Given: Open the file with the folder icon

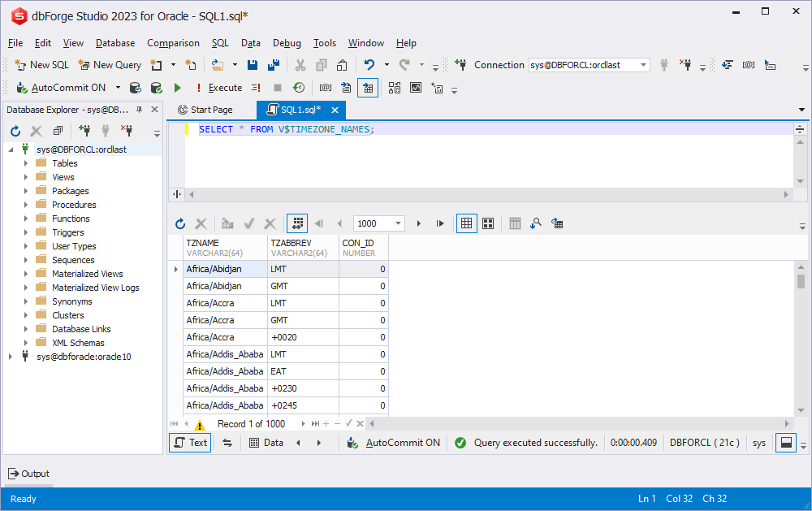Looking at the screenshot, I should 218,65.
